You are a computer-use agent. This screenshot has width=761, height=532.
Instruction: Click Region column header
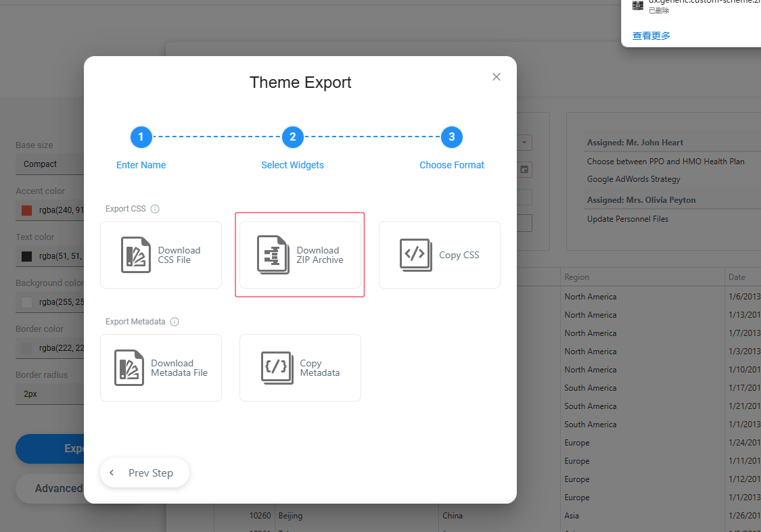pyautogui.click(x=576, y=277)
